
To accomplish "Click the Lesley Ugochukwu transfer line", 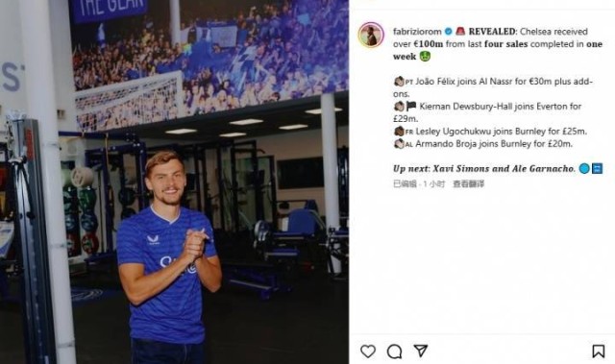I will pyautogui.click(x=490, y=132).
